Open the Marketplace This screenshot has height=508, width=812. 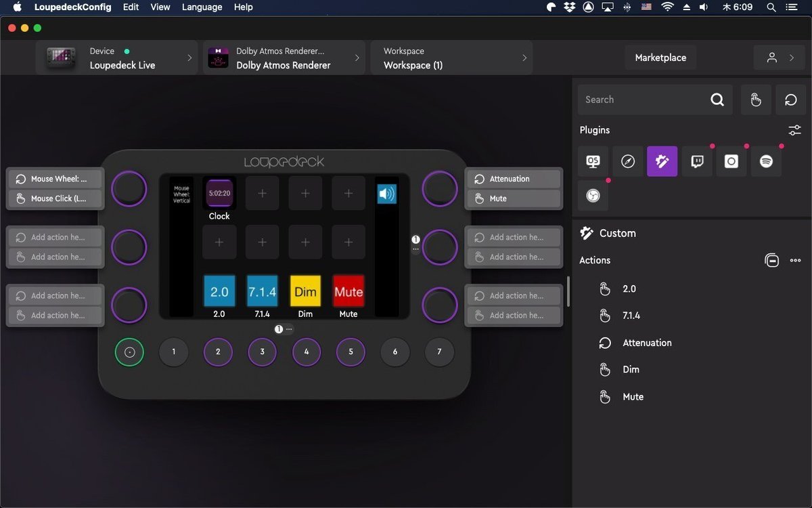[x=660, y=58]
